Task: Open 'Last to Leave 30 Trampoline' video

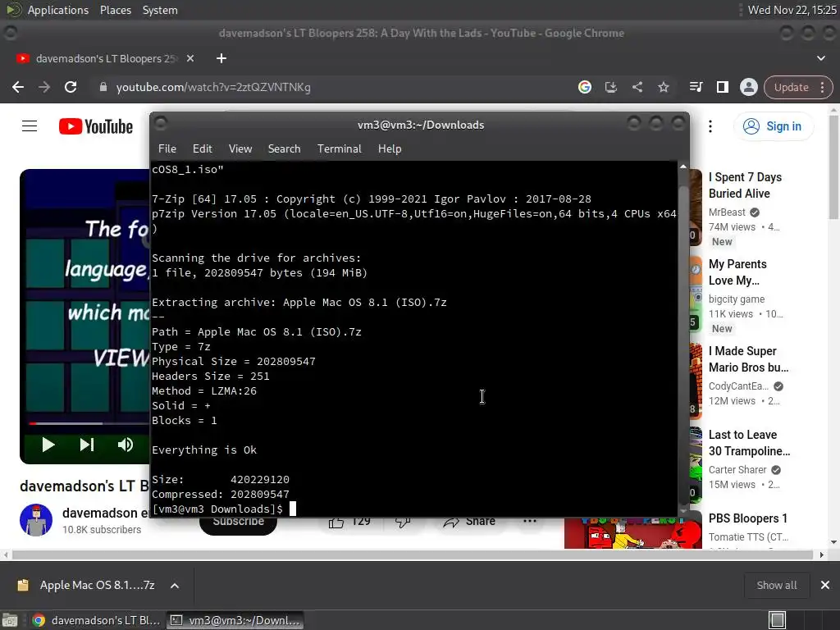Action: click(749, 443)
